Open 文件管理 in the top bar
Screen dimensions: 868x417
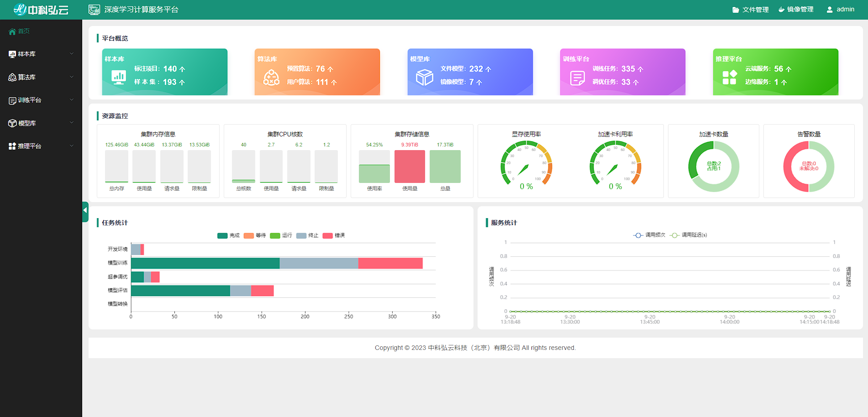tap(750, 10)
